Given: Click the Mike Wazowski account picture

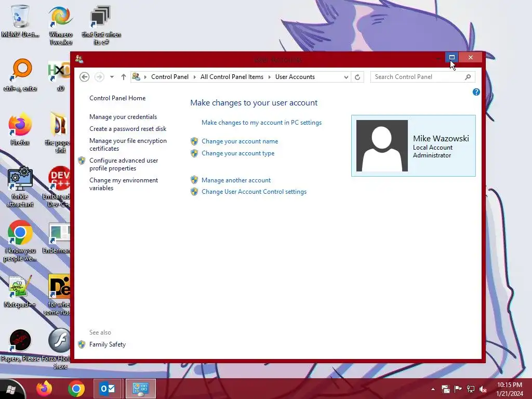Looking at the screenshot, I should pyautogui.click(x=382, y=145).
